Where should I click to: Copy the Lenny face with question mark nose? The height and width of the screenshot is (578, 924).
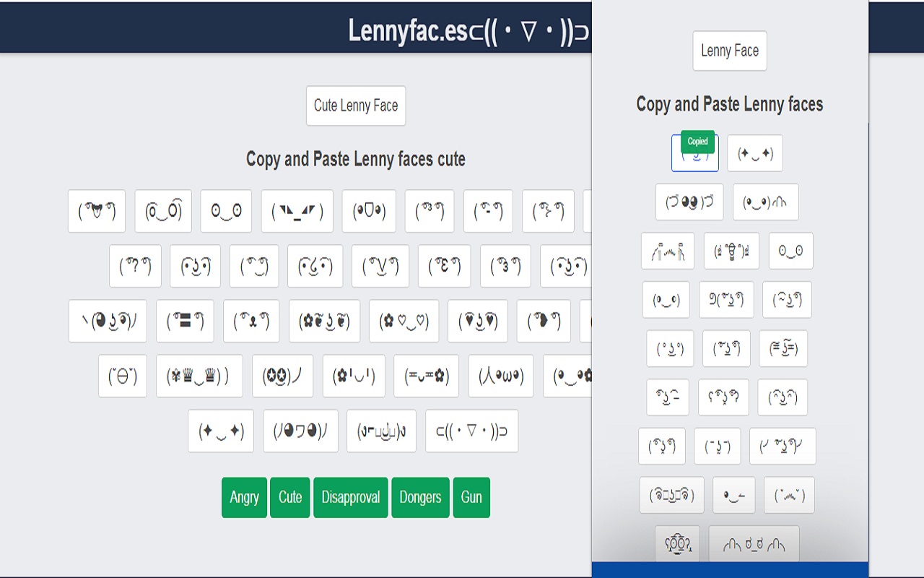136,266
